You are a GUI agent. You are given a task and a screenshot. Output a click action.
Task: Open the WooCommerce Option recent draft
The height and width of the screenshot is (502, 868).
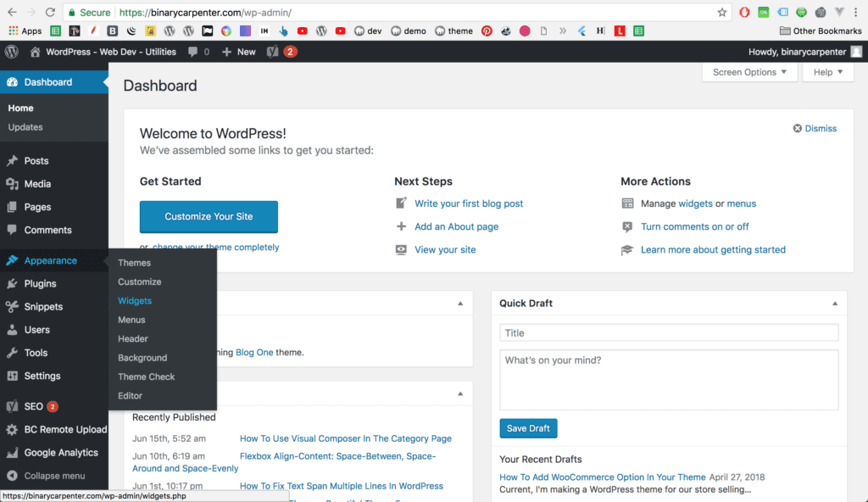(603, 477)
